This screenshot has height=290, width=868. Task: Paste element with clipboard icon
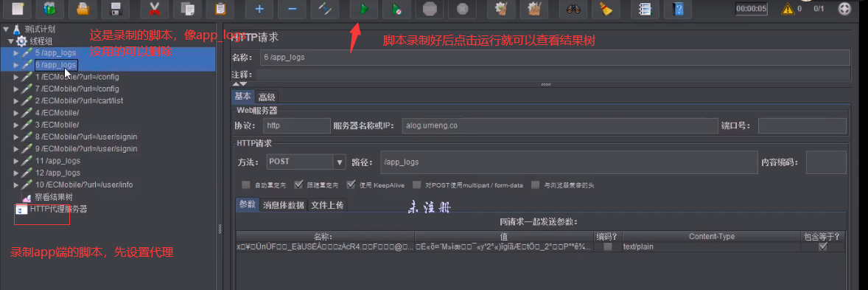pyautogui.click(x=220, y=8)
